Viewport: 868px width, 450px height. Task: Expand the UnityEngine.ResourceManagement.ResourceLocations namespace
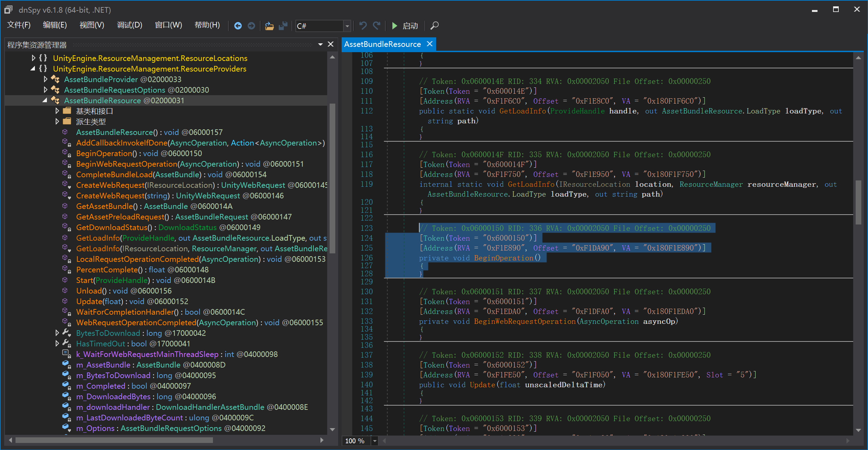click(33, 58)
